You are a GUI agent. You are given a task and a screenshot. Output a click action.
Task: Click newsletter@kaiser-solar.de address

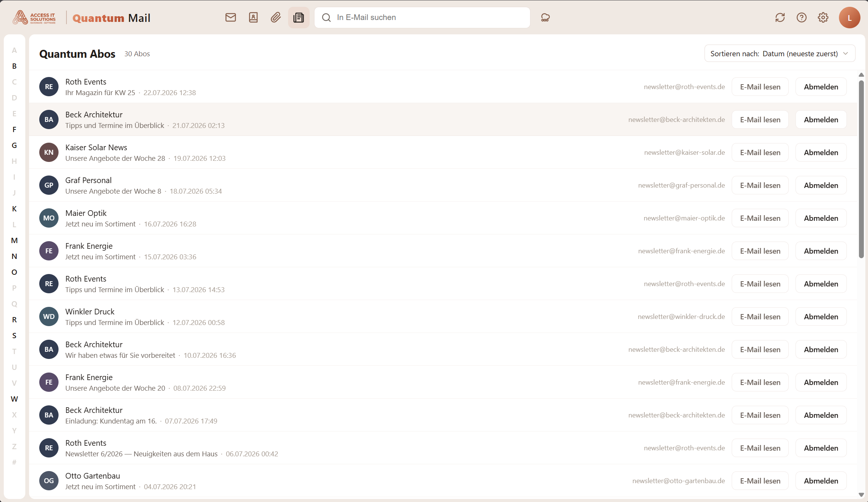pyautogui.click(x=685, y=152)
